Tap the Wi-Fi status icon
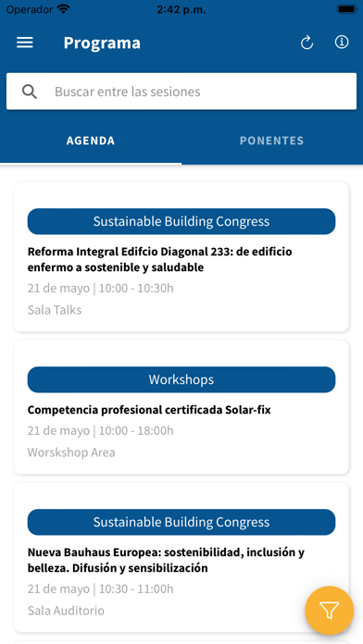Image resolution: width=363 pixels, height=644 pixels. pyautogui.click(x=63, y=8)
